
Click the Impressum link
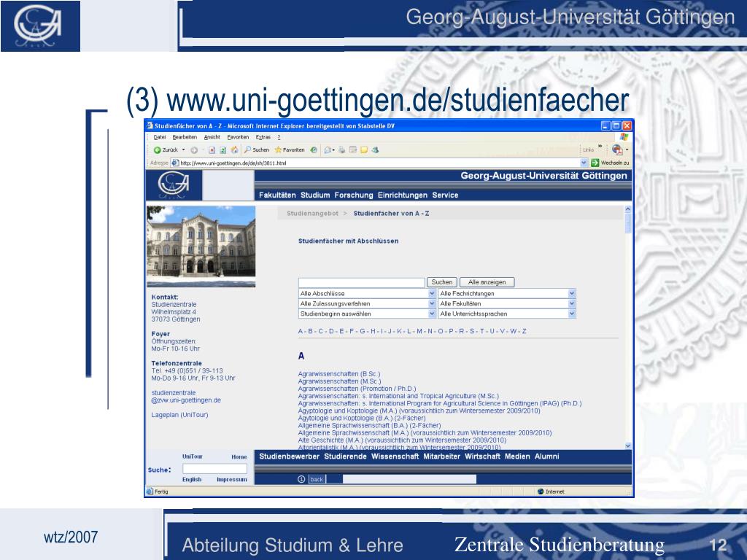(231, 480)
